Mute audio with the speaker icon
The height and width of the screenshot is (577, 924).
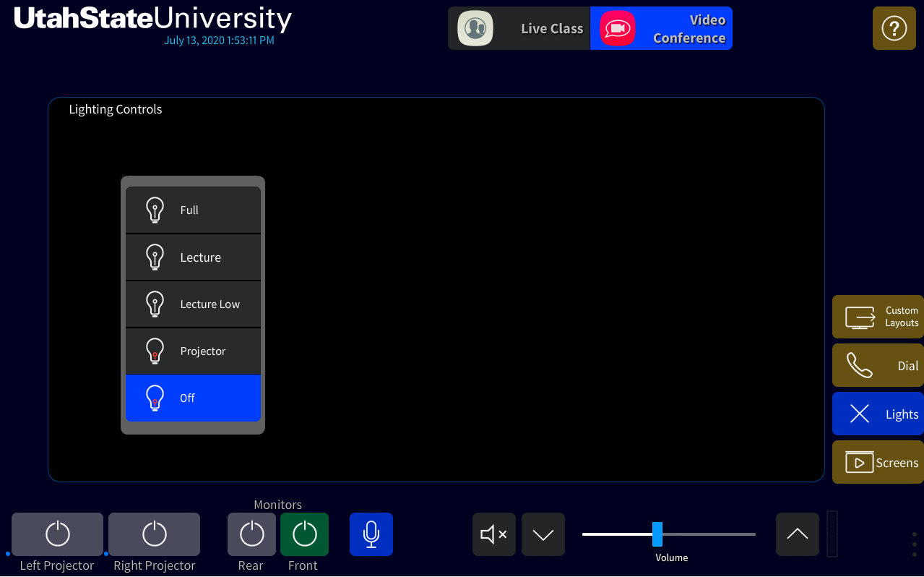pos(493,534)
